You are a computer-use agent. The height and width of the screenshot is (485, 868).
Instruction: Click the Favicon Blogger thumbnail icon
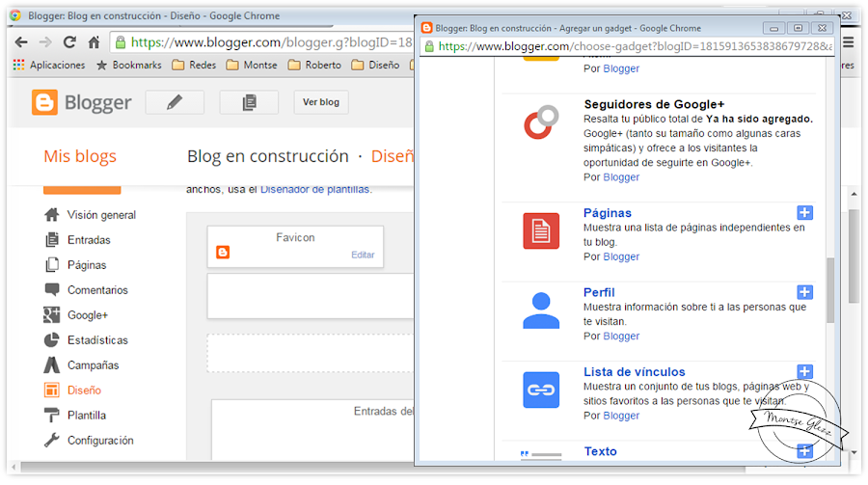pyautogui.click(x=223, y=253)
